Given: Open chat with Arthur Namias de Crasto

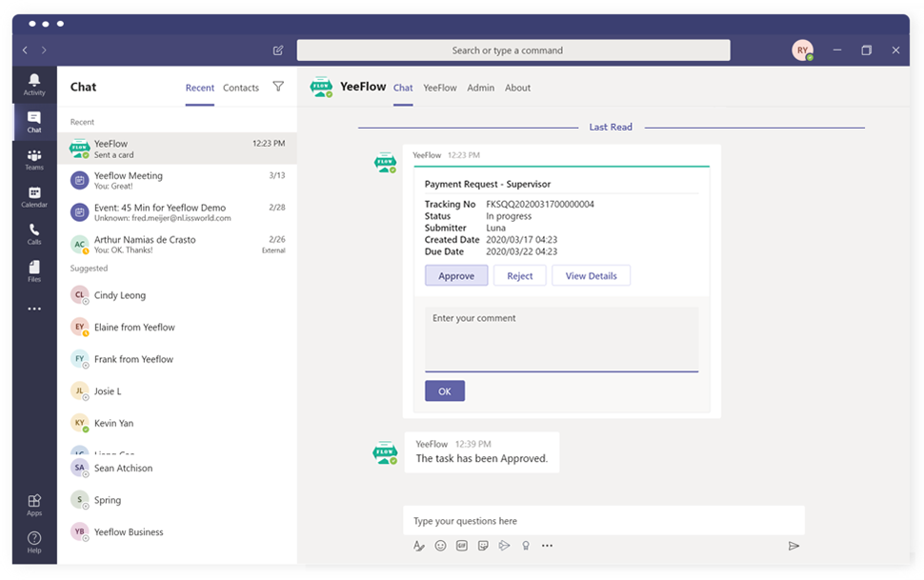Looking at the screenshot, I should [177, 244].
